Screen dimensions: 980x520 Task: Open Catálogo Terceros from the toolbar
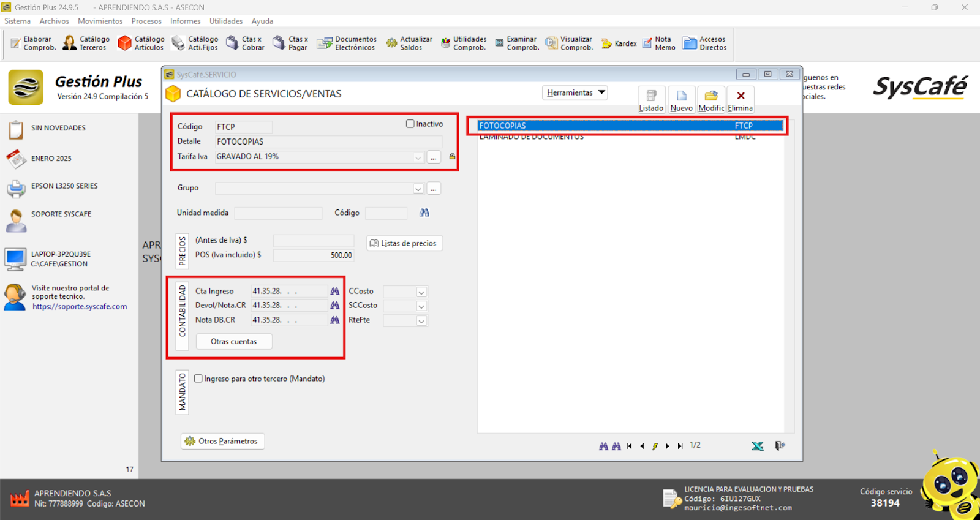86,43
